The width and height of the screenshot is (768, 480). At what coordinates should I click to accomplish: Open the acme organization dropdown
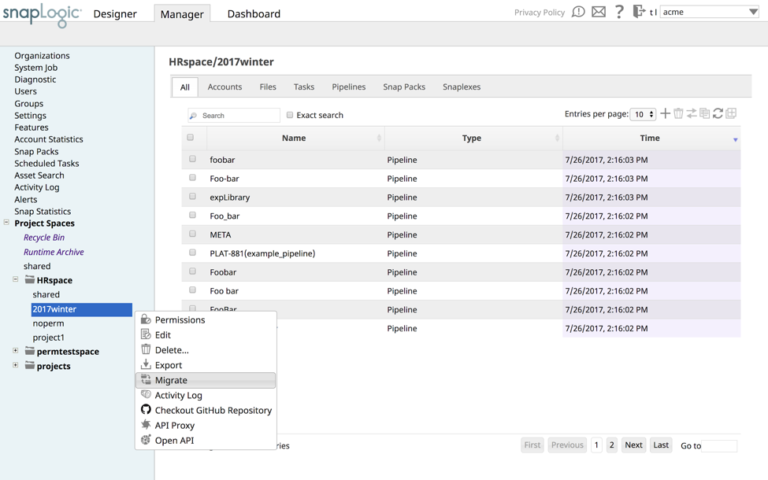(710, 12)
